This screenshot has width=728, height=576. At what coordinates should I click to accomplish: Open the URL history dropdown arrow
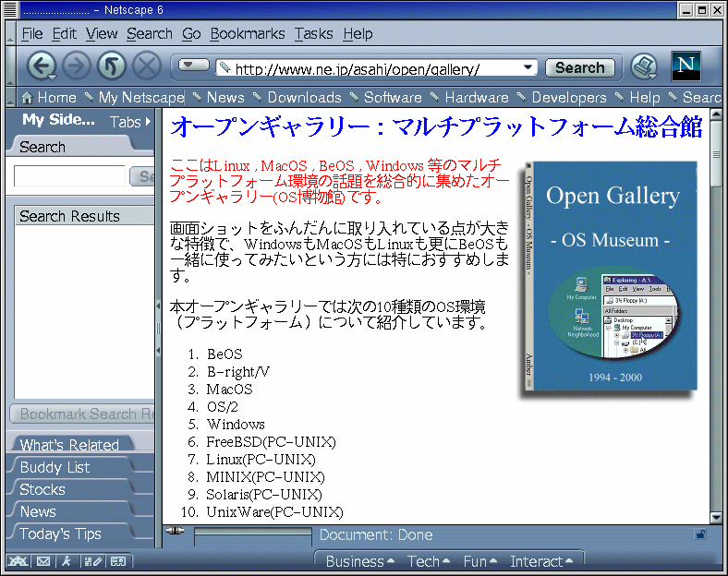point(528,67)
